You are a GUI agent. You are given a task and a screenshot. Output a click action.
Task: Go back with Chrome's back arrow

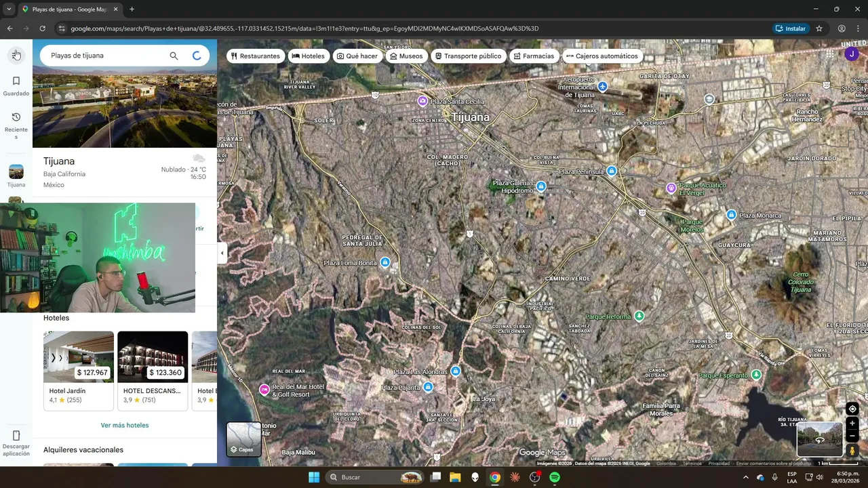point(9,28)
